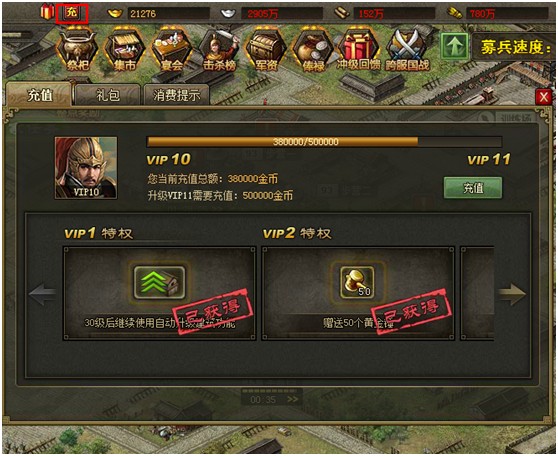The height and width of the screenshot is (456, 558).
Task: Click the VIP10 general portrait
Action: pyautogui.click(x=86, y=167)
